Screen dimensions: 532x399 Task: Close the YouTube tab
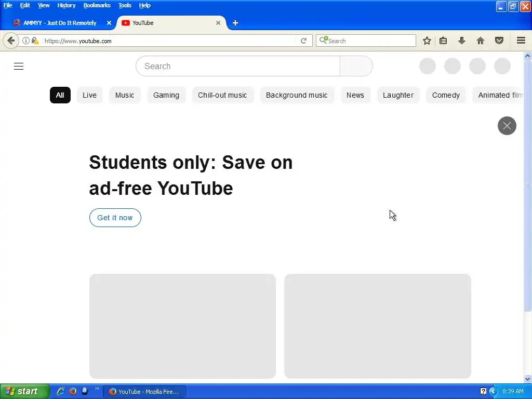[x=218, y=23]
